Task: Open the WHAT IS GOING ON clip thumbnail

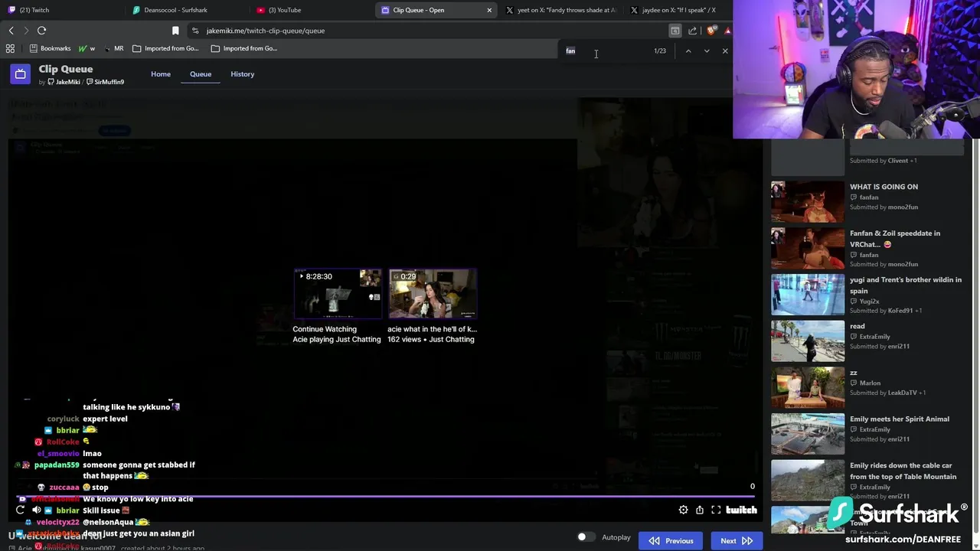Action: 808,201
